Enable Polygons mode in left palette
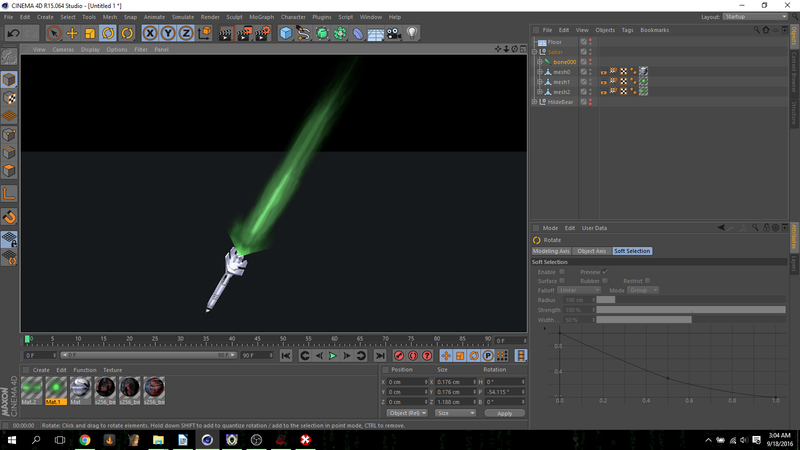800x450 pixels. pyautogui.click(x=9, y=171)
